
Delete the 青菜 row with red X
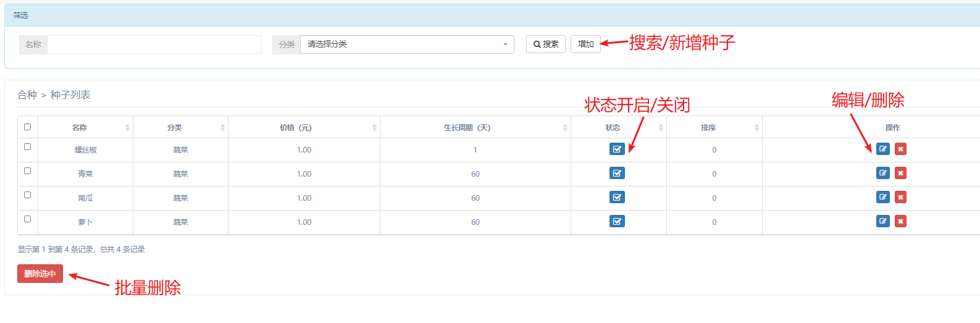(900, 173)
